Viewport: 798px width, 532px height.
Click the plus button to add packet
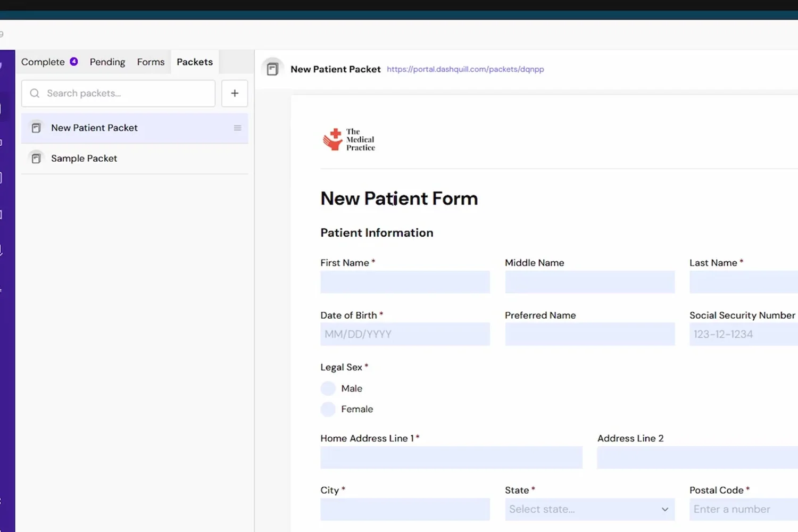[235, 93]
